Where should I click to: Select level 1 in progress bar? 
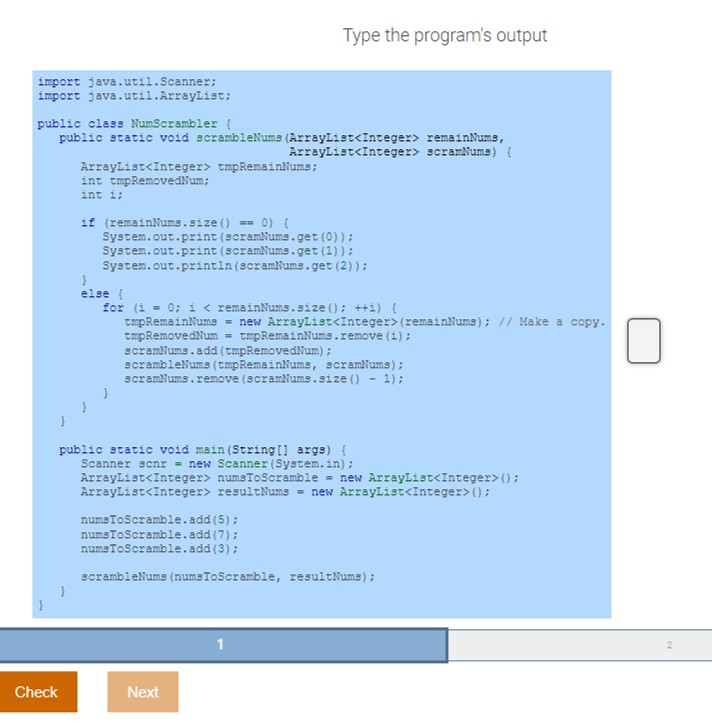(x=224, y=645)
